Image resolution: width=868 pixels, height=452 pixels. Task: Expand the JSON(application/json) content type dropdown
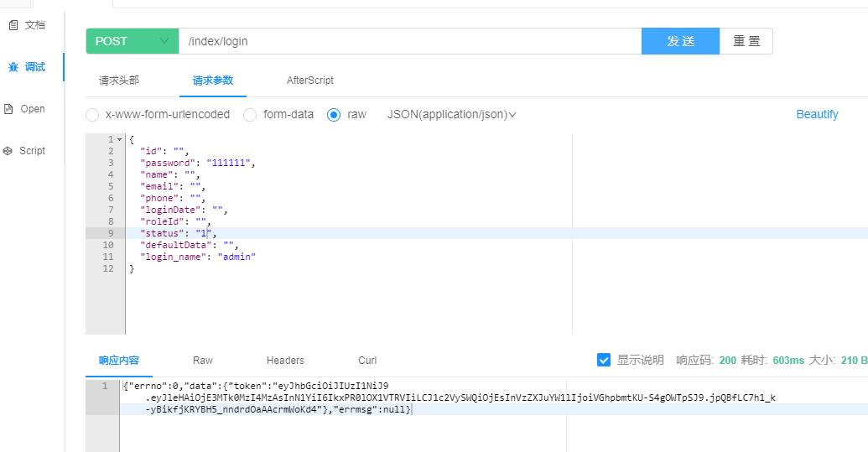451,115
